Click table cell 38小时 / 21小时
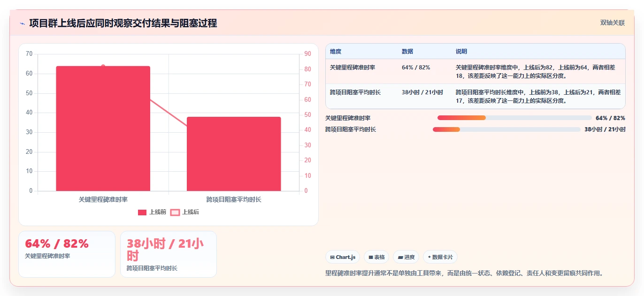The image size is (644, 296). coord(422,92)
